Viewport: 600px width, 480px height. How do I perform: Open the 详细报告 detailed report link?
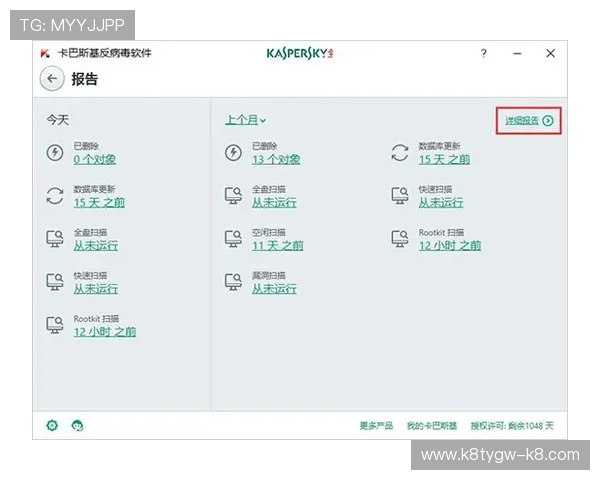coord(522,121)
